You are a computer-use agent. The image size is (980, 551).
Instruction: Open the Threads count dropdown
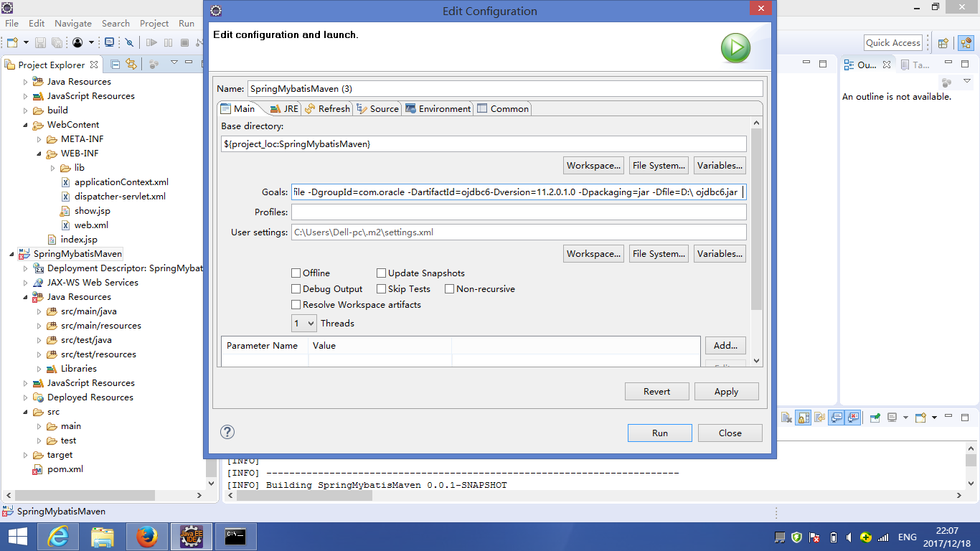click(x=304, y=324)
